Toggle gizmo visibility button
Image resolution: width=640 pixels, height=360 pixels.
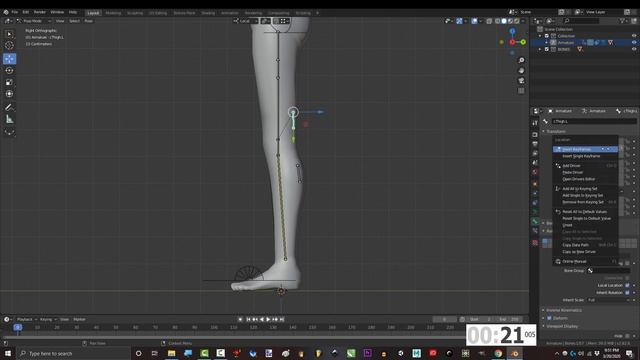pos(460,21)
